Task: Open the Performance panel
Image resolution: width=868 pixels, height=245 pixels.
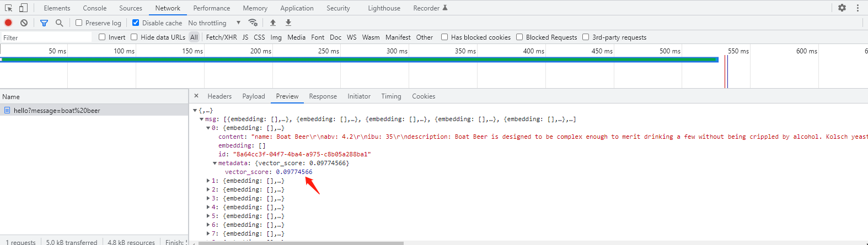Action: pyautogui.click(x=212, y=8)
